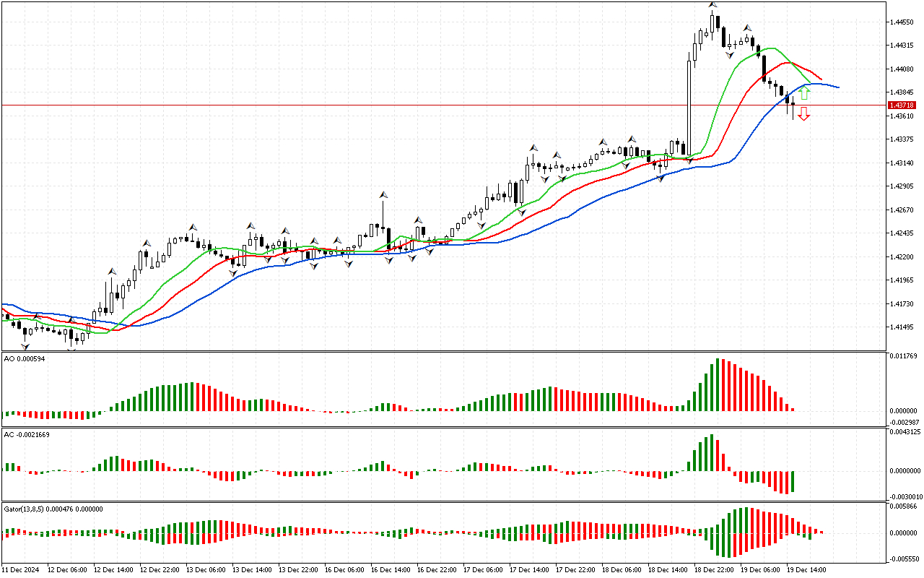Select the 19 Dec 14:00 time label
The width and height of the screenshot is (924, 578).
pos(807,570)
